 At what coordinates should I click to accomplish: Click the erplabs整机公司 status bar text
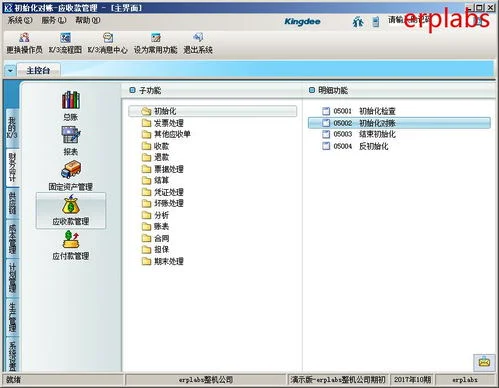coord(206,380)
